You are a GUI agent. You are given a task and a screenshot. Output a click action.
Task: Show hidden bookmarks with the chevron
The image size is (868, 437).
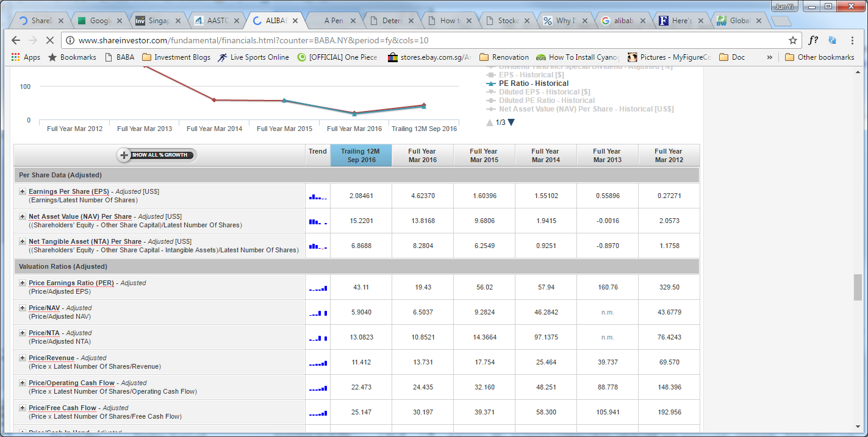point(770,57)
